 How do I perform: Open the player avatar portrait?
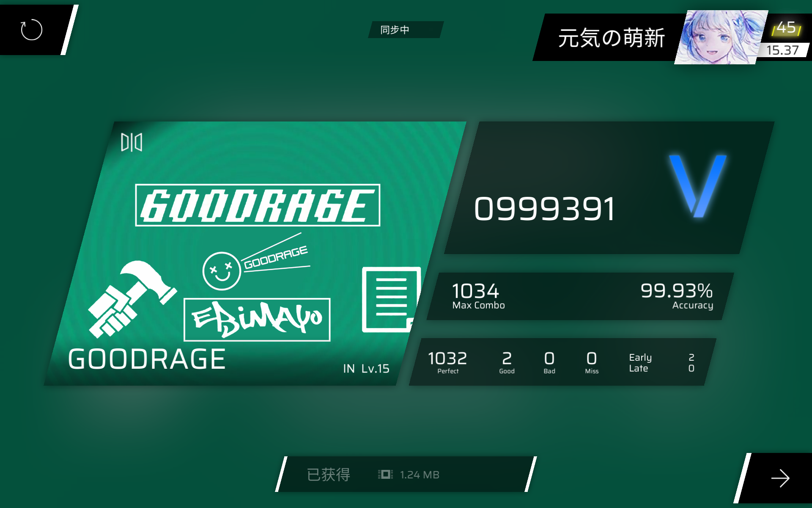tap(721, 37)
